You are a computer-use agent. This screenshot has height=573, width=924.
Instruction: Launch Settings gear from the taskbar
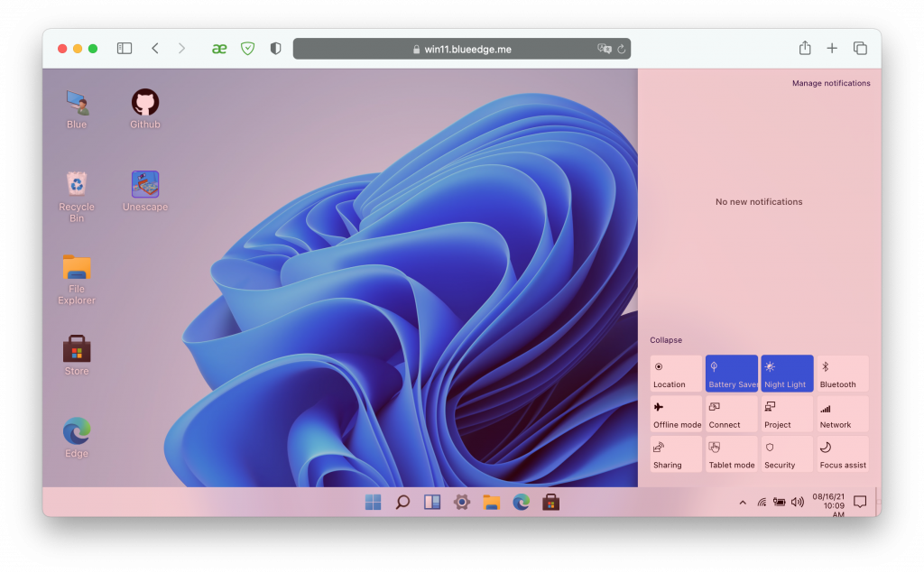point(461,503)
